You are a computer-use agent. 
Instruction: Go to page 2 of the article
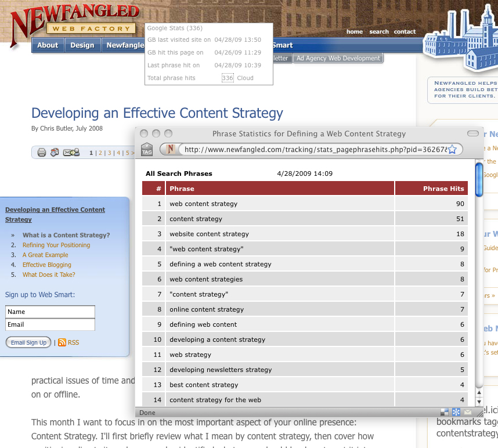pyautogui.click(x=100, y=153)
